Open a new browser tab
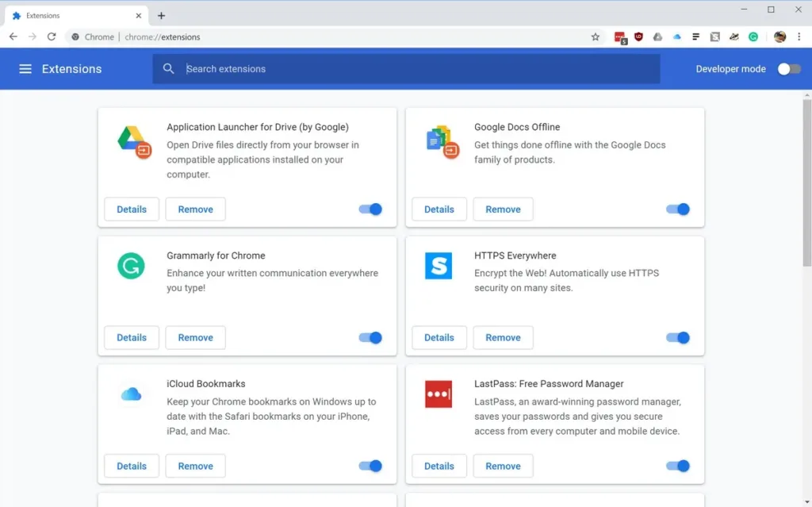 click(161, 16)
